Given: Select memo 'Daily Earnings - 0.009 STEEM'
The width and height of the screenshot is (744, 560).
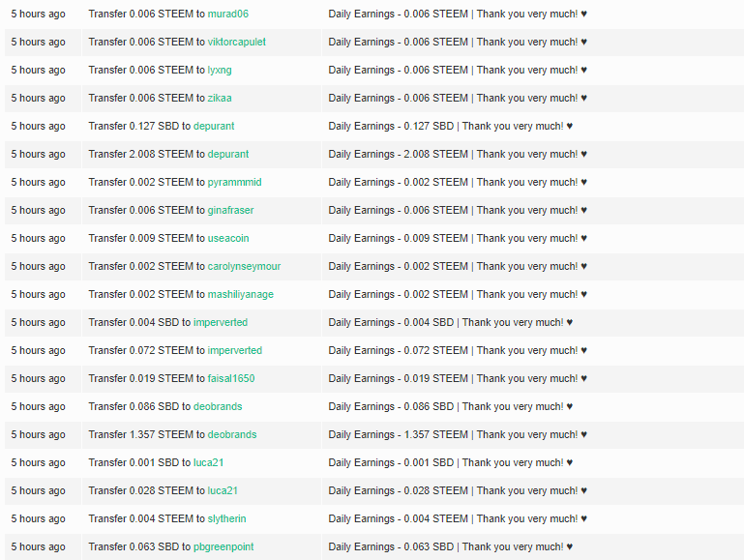Looking at the screenshot, I should (x=398, y=238).
